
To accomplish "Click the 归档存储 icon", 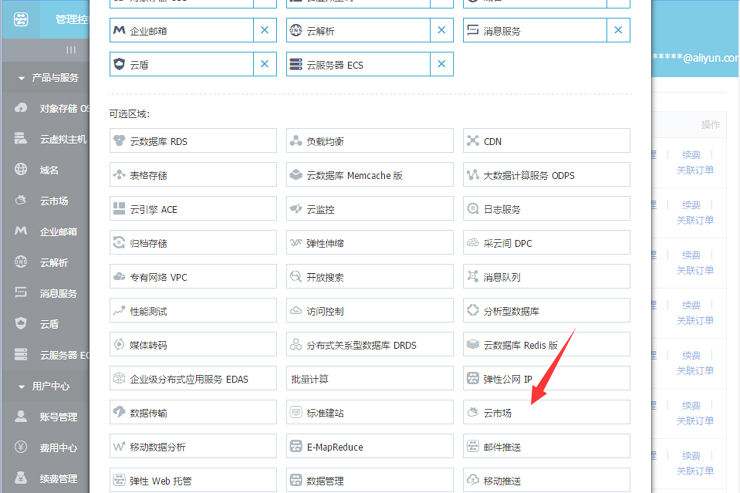I will (119, 242).
